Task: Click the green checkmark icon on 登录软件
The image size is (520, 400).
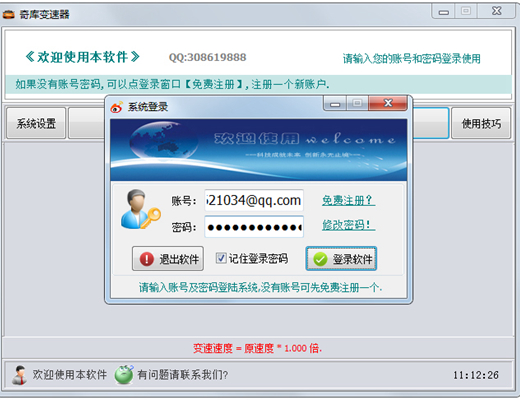Action: click(x=320, y=259)
